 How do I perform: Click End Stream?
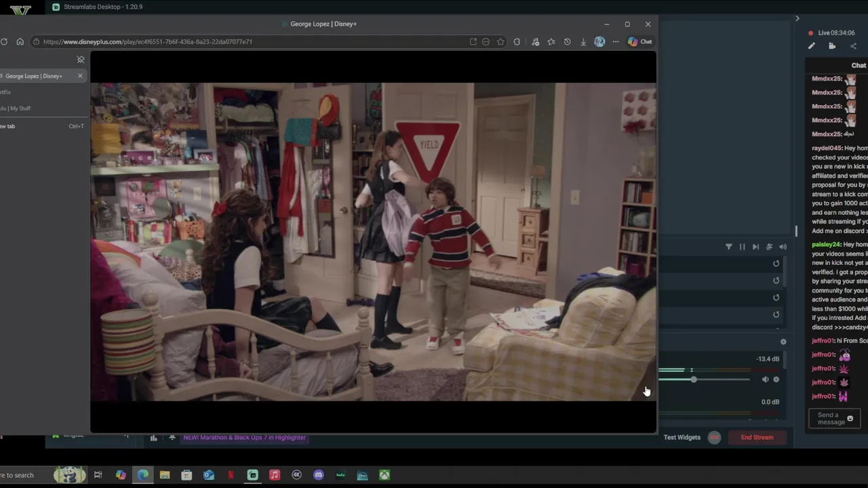pyautogui.click(x=757, y=437)
